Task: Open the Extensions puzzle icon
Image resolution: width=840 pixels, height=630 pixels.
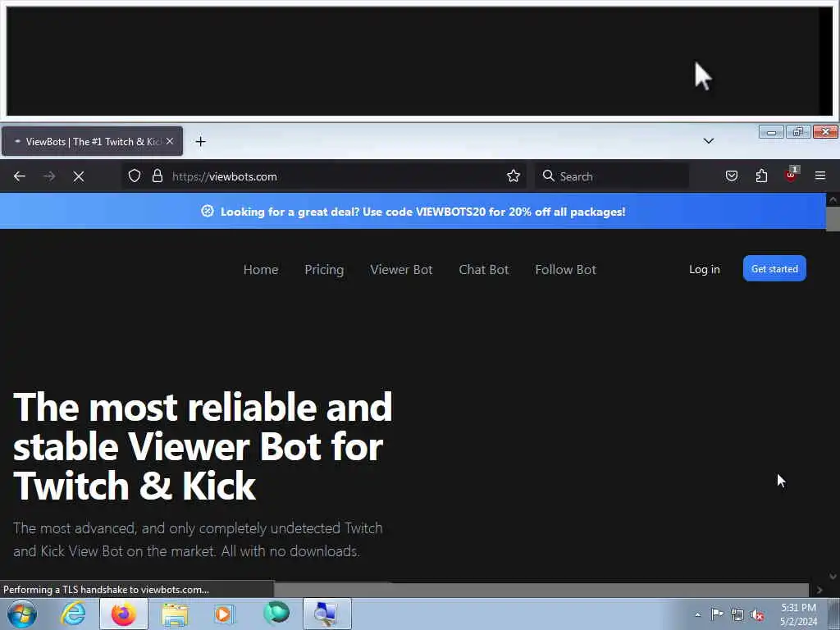Action: (761, 176)
